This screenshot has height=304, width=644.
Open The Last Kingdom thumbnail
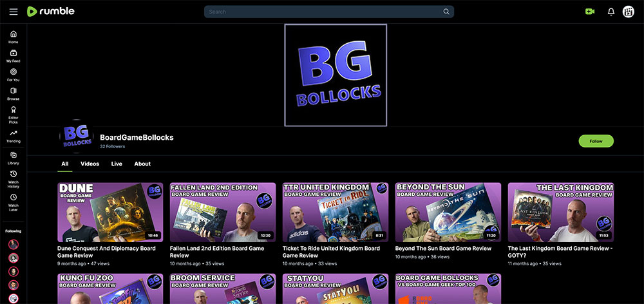(x=561, y=212)
